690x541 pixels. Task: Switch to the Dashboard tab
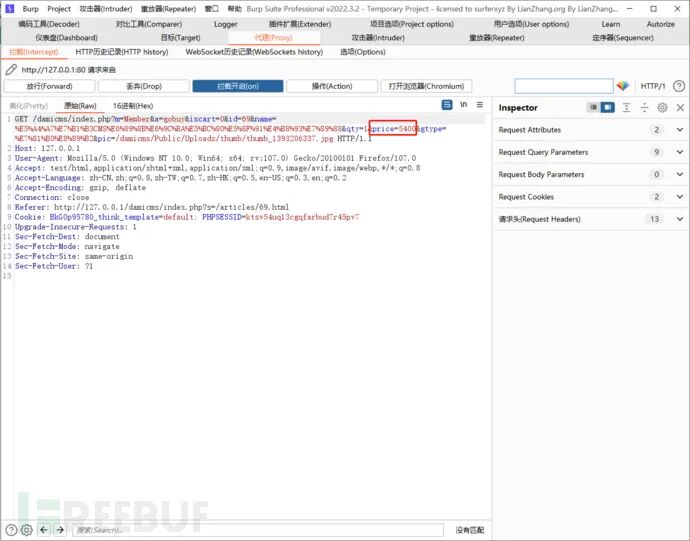tap(66, 38)
